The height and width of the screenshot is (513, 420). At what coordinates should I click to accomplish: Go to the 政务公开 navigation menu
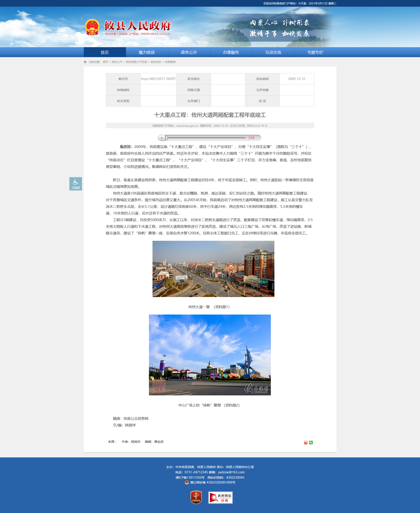189,52
